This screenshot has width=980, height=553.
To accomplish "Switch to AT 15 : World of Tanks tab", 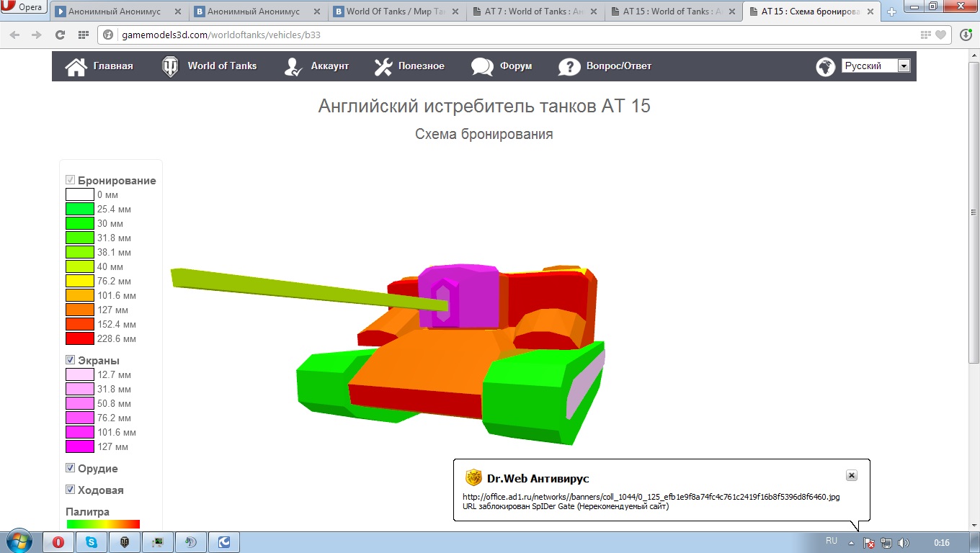I will 672,12.
